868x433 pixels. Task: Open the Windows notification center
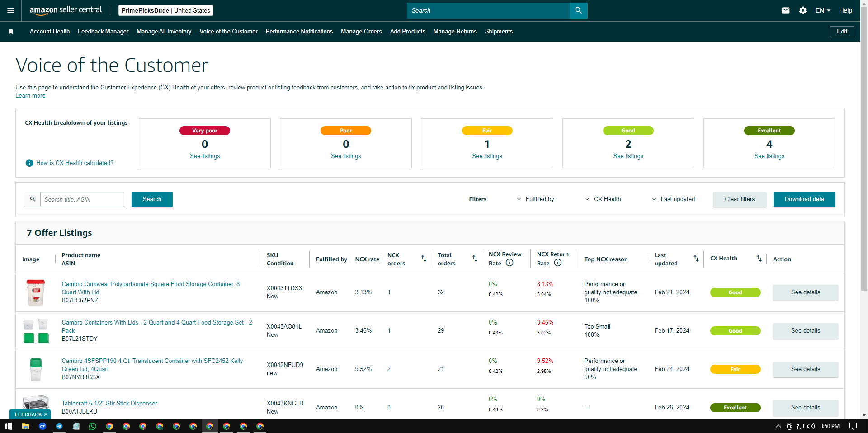point(853,426)
